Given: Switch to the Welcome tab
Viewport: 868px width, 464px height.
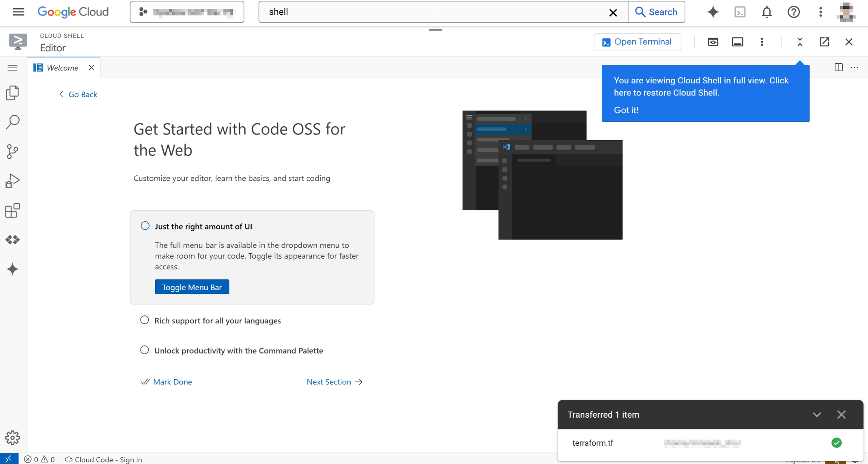Looking at the screenshot, I should click(x=62, y=68).
